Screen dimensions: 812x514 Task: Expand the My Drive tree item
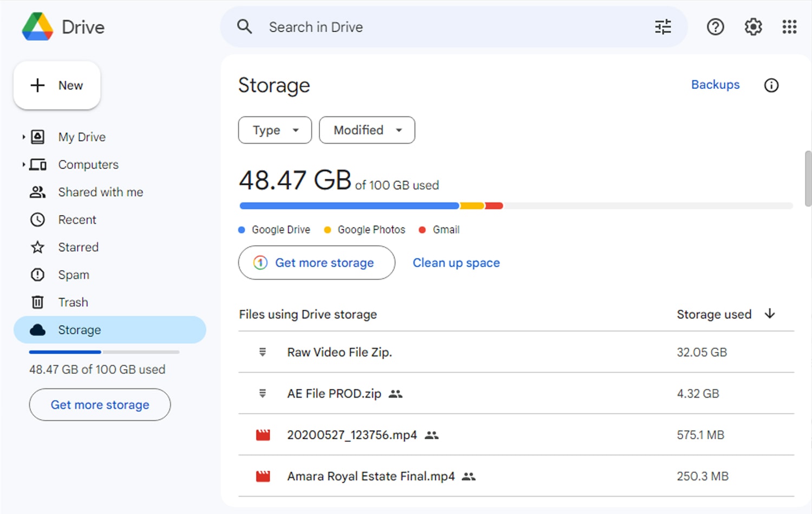[23, 136]
